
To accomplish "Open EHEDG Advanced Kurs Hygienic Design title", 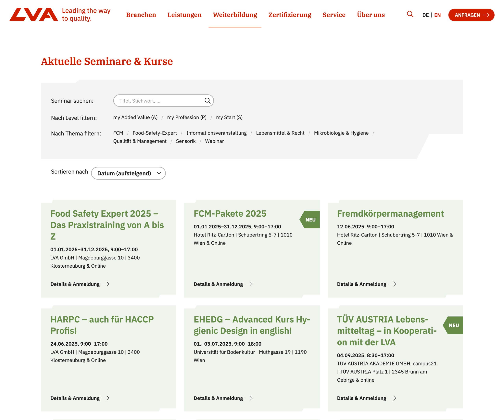I will click(252, 325).
